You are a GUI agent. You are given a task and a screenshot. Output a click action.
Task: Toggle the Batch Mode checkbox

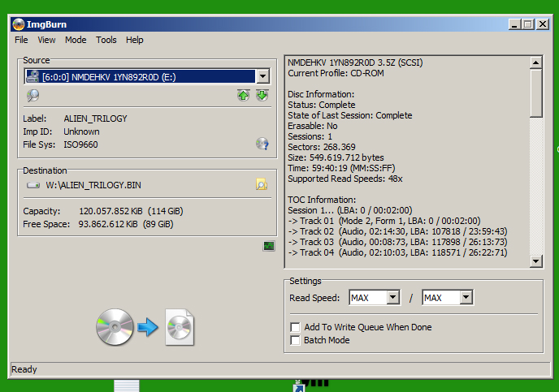(x=295, y=340)
